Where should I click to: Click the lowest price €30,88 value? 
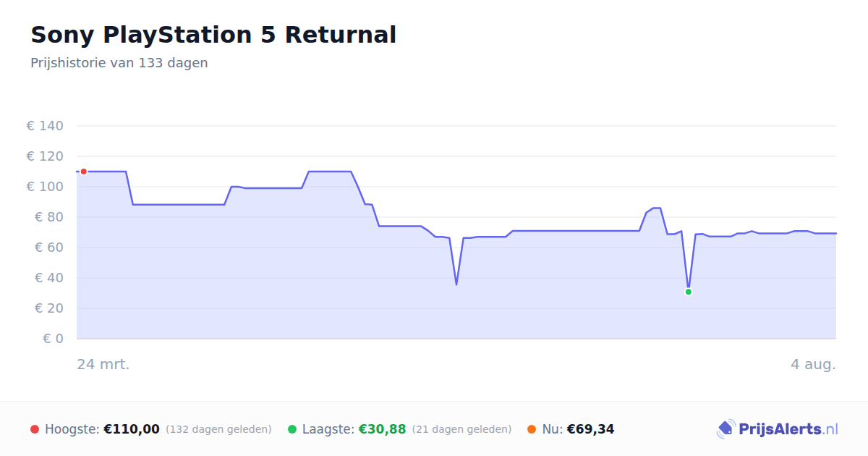(383, 429)
